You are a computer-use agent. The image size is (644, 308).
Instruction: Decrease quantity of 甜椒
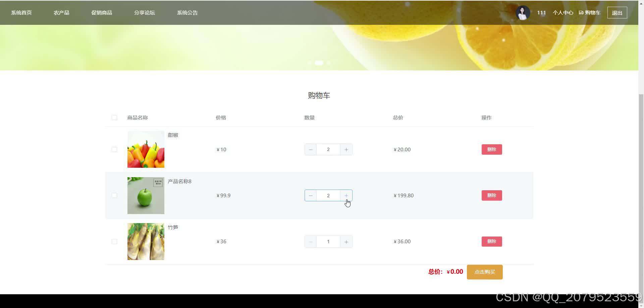point(311,150)
